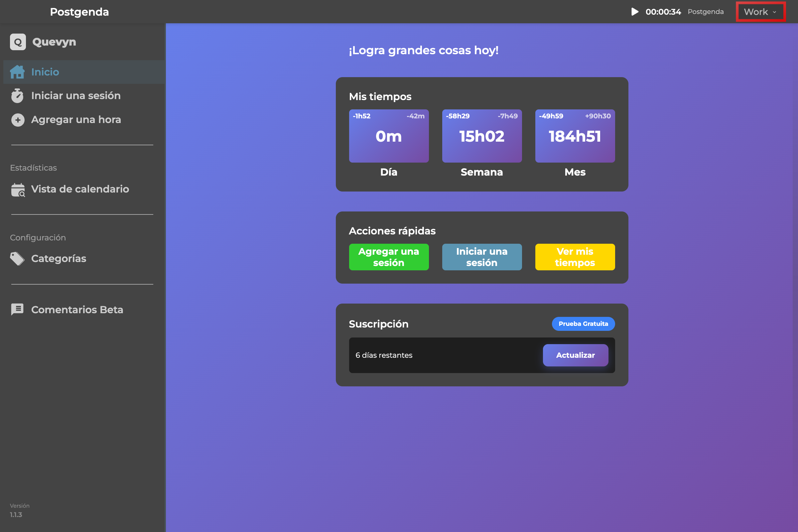The height and width of the screenshot is (532, 798).
Task: Click the Quevyn username text
Action: tap(54, 42)
